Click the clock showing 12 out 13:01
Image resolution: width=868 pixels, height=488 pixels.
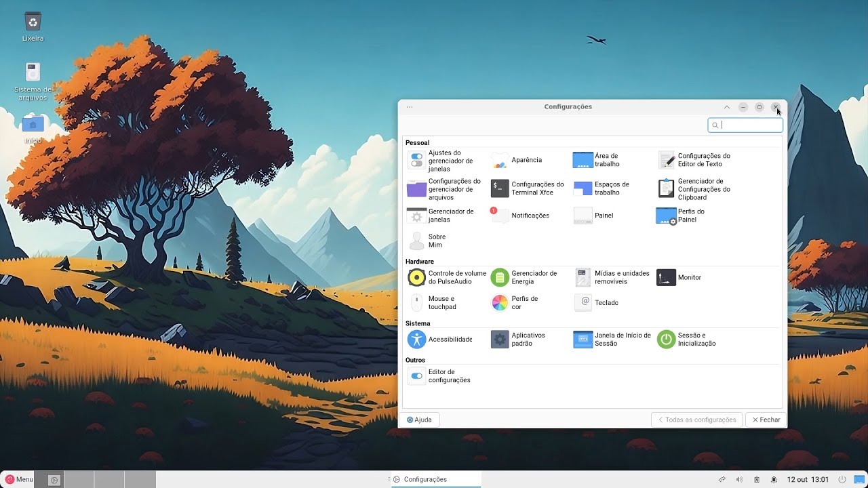pos(808,479)
